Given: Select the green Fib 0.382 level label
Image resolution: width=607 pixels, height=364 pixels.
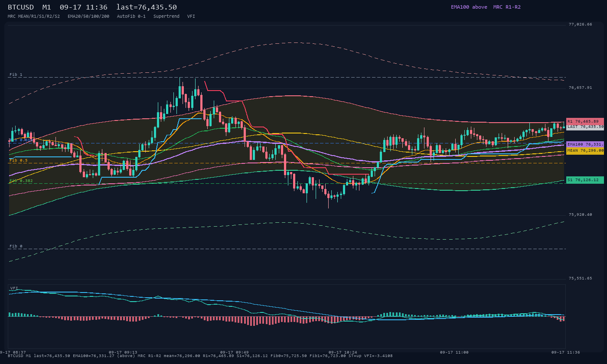Looking at the screenshot, I should pos(21,181).
